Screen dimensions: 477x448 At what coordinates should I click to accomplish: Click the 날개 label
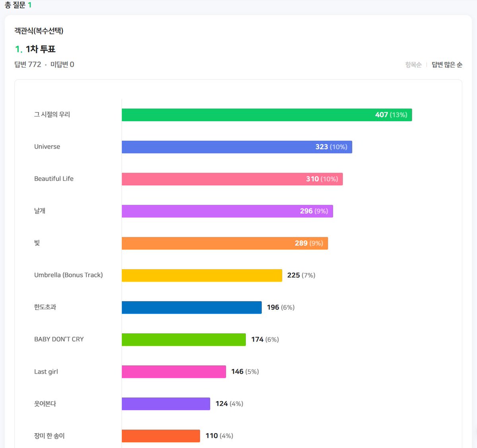click(40, 211)
